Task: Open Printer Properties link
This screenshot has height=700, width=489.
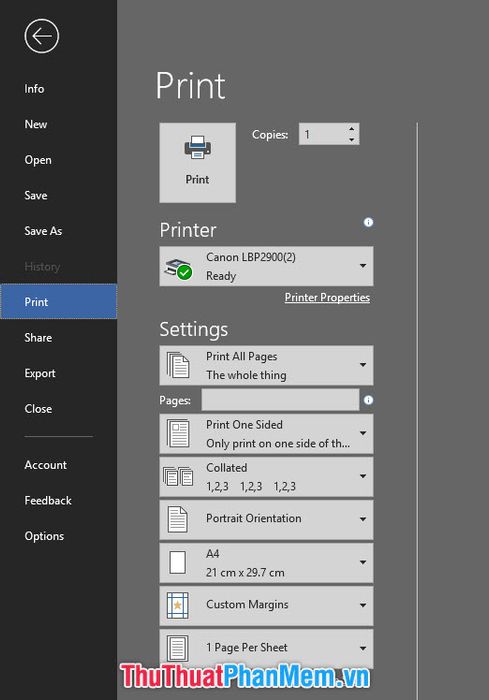Action: 327,297
